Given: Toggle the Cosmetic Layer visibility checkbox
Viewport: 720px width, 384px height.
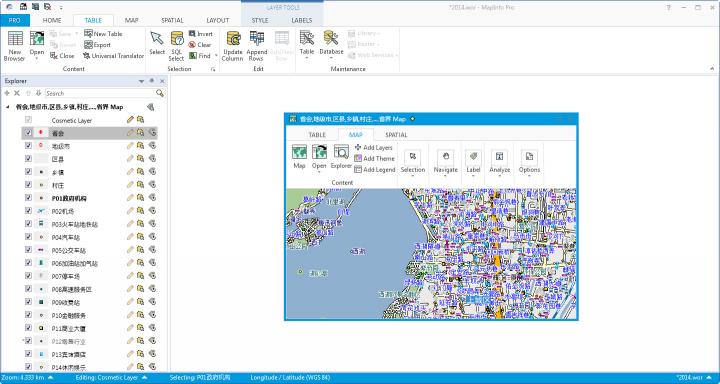Looking at the screenshot, I should point(28,119).
